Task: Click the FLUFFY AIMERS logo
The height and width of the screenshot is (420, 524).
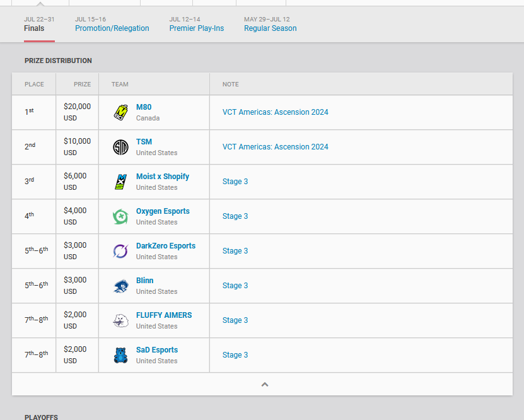Action: 120,321
